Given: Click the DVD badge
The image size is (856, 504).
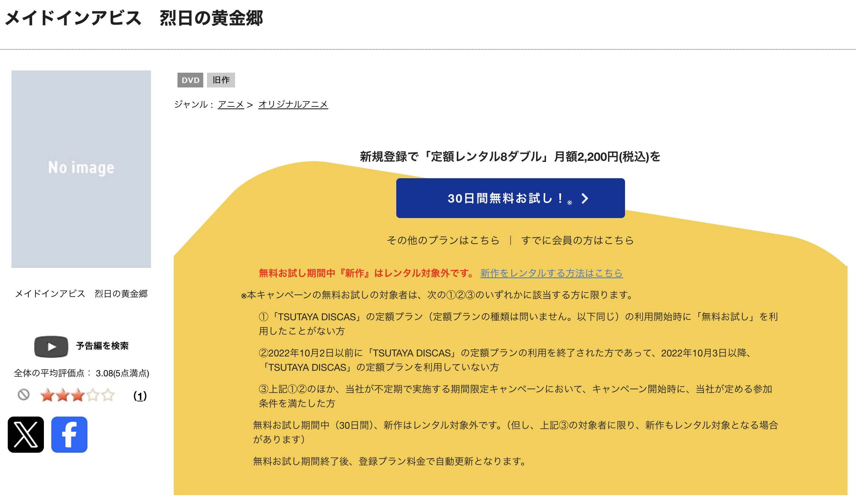Looking at the screenshot, I should pyautogui.click(x=190, y=80).
